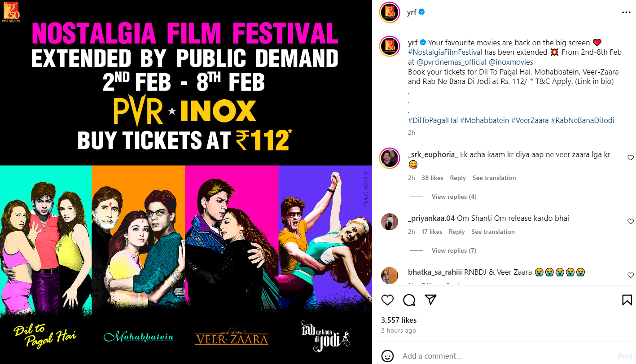This screenshot has height=364, width=636.
Task: Like the bhatka_sa_rahiii comment
Action: point(631,275)
